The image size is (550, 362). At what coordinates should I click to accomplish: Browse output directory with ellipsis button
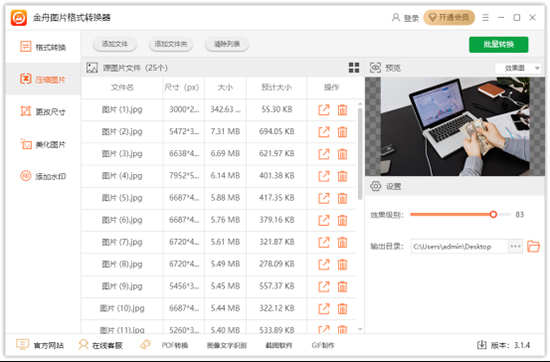pos(515,246)
